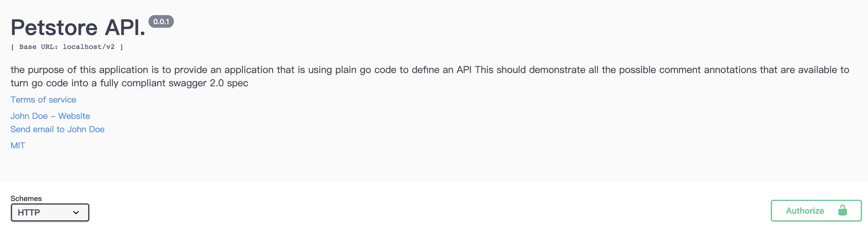Click the word Authorize in green button
Viewport: 868px width, 236px height.
(x=805, y=211)
